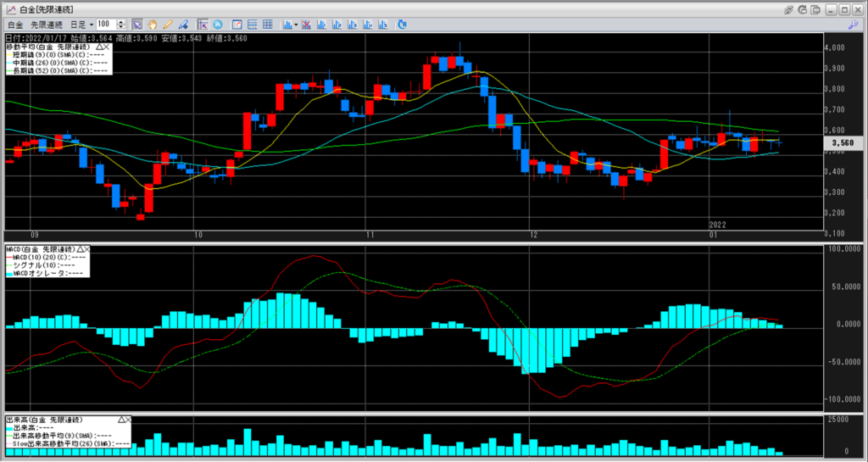Screen dimensions: 868x462
Task: Show the list view table icon
Action: pos(253,25)
